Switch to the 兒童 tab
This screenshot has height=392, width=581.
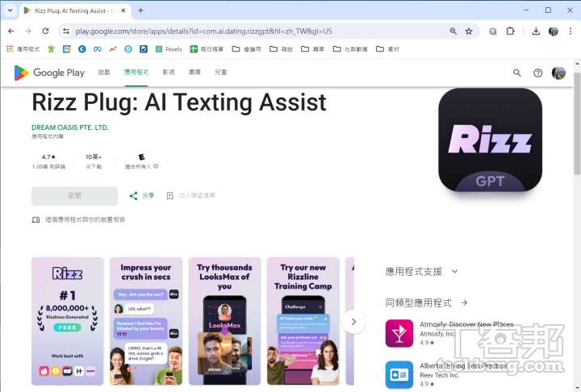[221, 73]
